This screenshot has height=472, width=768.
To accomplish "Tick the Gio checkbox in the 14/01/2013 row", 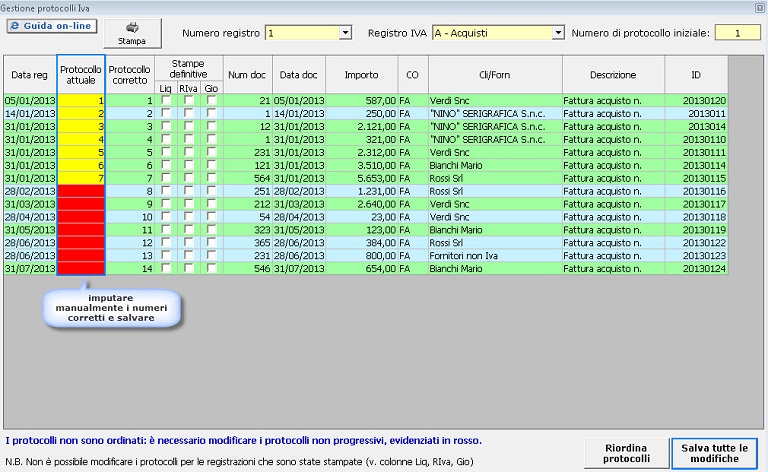I will 211,113.
